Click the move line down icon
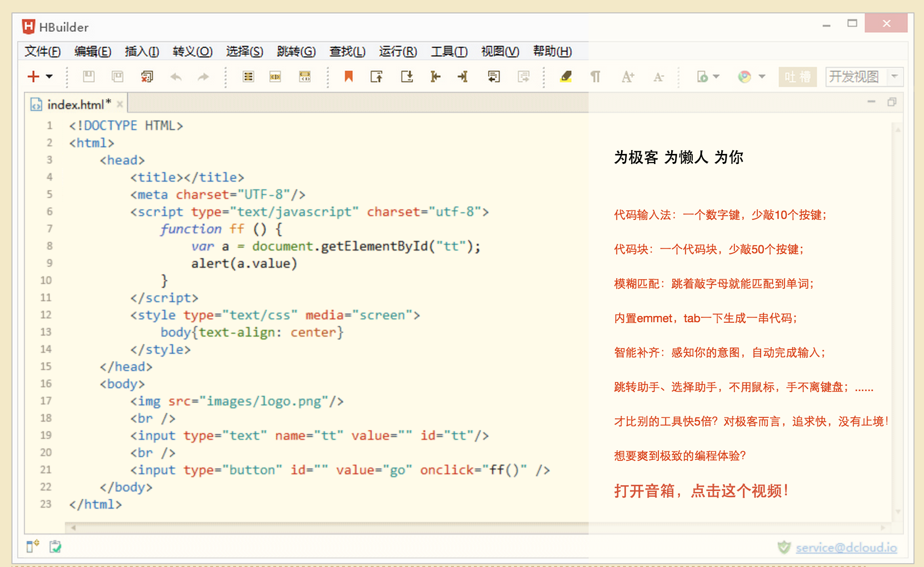The width and height of the screenshot is (924, 567). pyautogui.click(x=407, y=76)
